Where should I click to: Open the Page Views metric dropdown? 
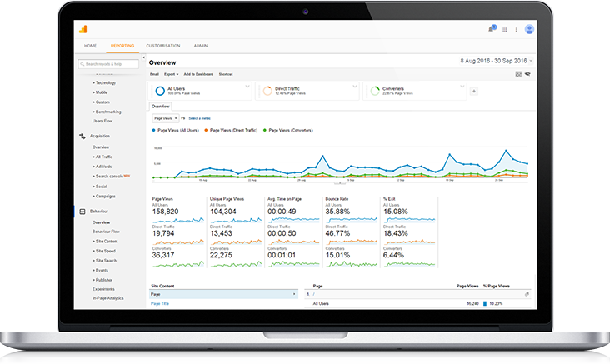[x=165, y=118]
